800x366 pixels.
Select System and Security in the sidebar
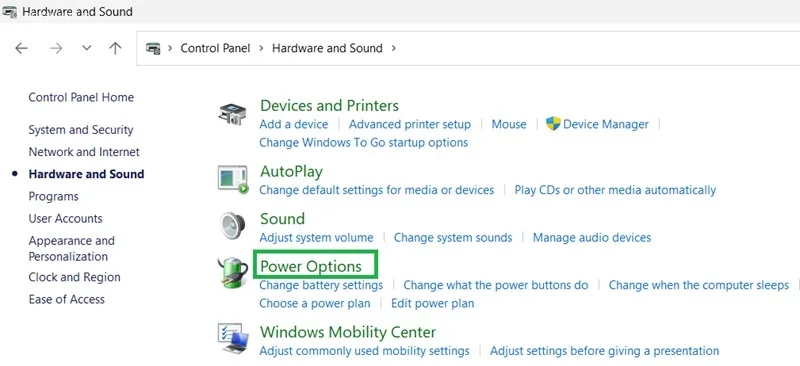pos(81,130)
